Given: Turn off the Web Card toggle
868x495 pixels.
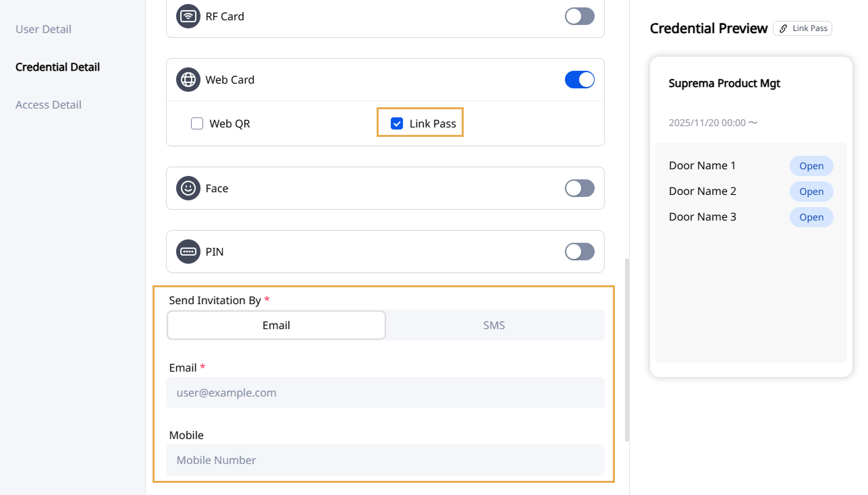Looking at the screenshot, I should tap(579, 80).
